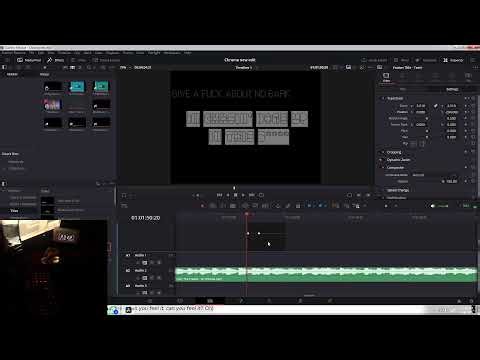Select the Settings sub-tab in Inspector
The width and height of the screenshot is (480, 360).
coord(452,89)
